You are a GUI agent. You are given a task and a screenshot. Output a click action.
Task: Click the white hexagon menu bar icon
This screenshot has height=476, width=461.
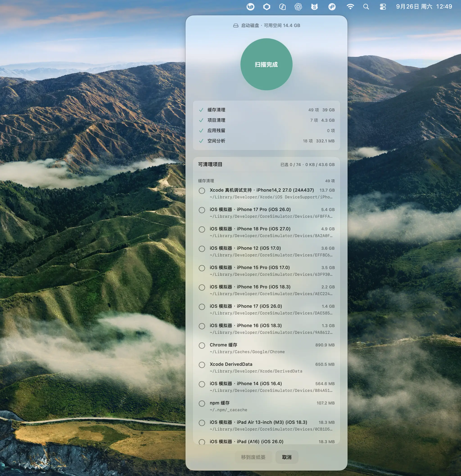click(x=267, y=7)
